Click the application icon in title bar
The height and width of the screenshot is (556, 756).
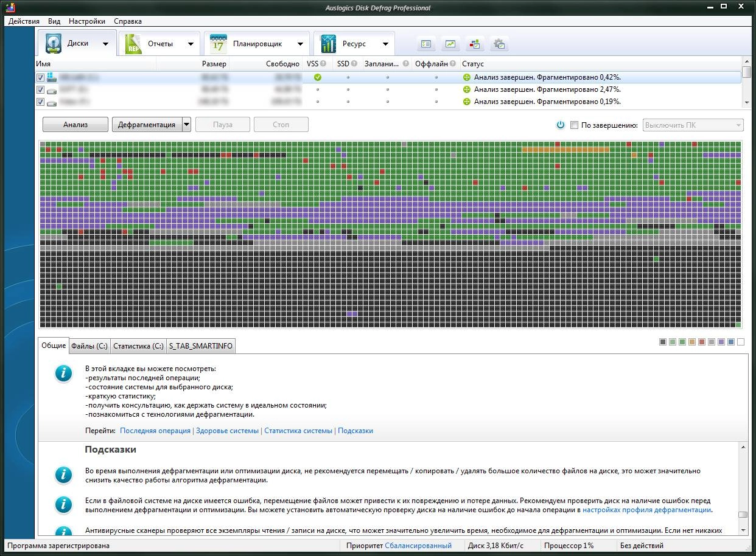(10, 7)
